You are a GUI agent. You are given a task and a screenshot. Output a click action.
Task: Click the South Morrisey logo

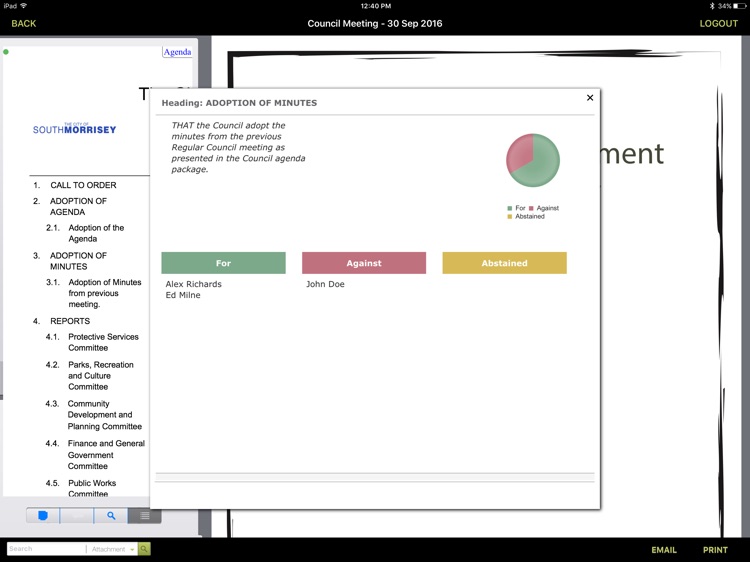[75, 128]
